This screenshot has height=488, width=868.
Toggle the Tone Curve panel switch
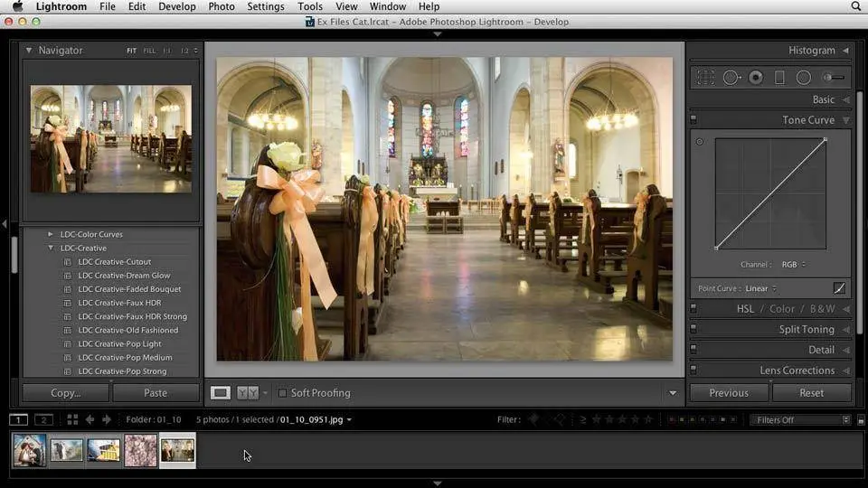tap(693, 119)
